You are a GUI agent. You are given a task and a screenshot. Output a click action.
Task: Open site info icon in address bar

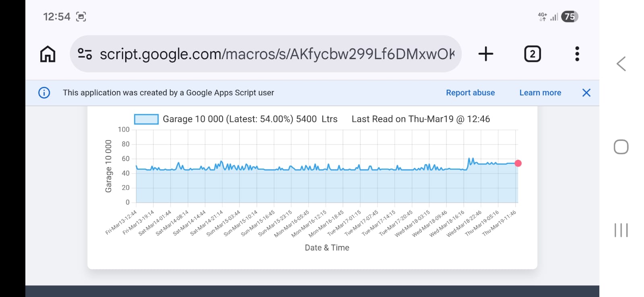(85, 54)
